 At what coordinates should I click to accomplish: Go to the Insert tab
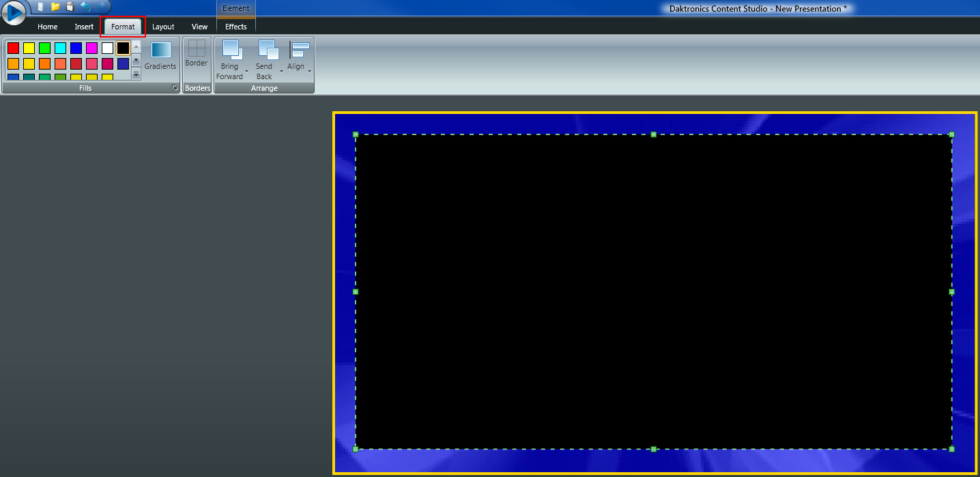pos(83,27)
